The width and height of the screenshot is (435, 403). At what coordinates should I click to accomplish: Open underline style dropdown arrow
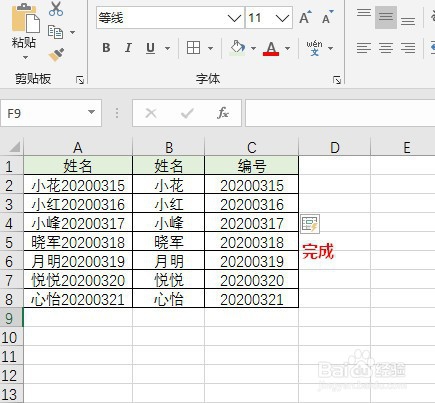point(167,49)
